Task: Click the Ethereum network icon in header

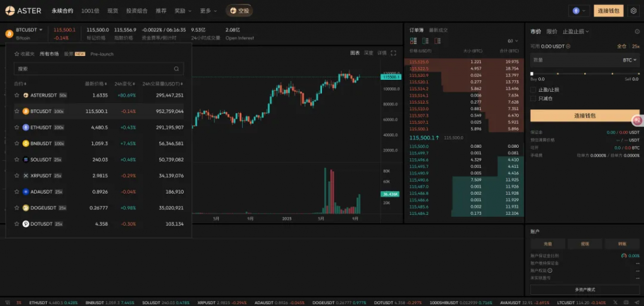Action: [576, 11]
